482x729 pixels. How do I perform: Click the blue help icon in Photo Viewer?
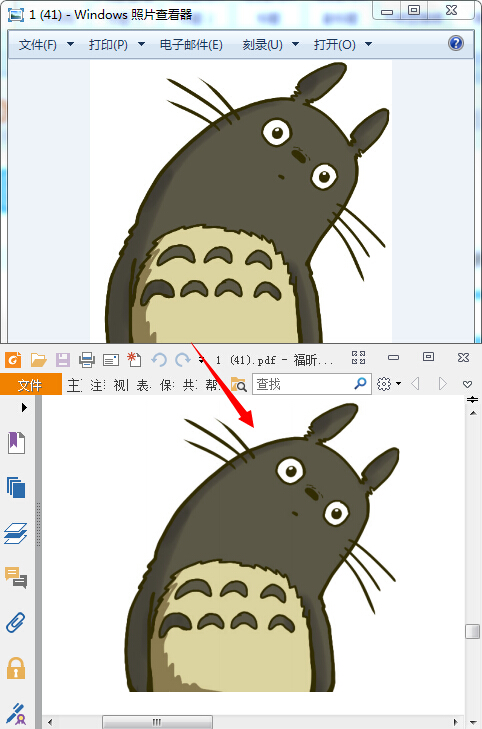click(456, 43)
